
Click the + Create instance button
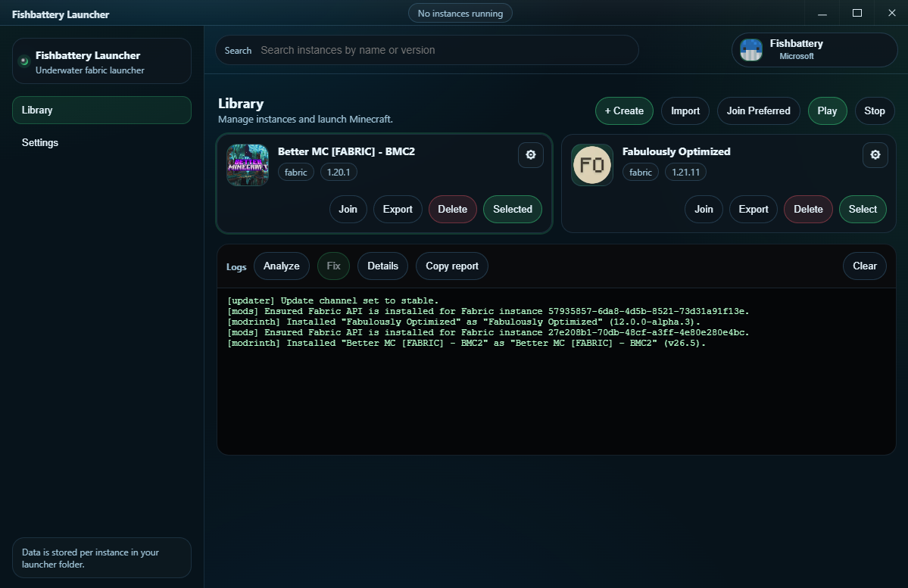pyautogui.click(x=624, y=110)
